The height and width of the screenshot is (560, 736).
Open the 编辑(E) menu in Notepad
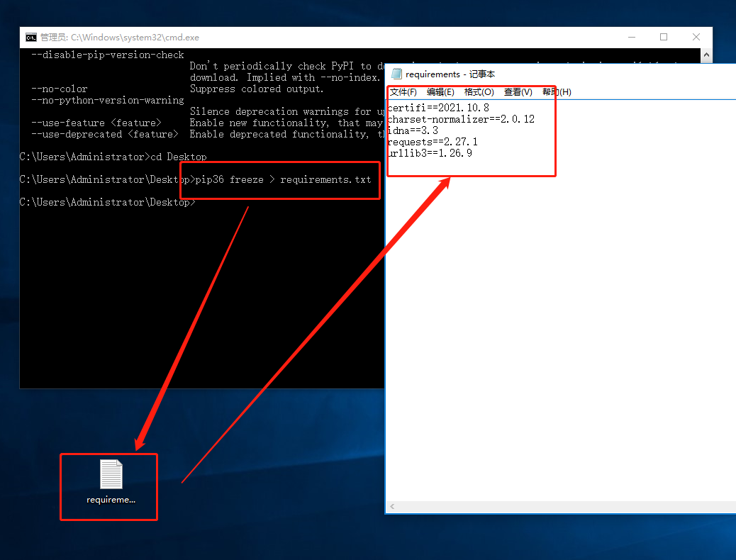tap(440, 92)
